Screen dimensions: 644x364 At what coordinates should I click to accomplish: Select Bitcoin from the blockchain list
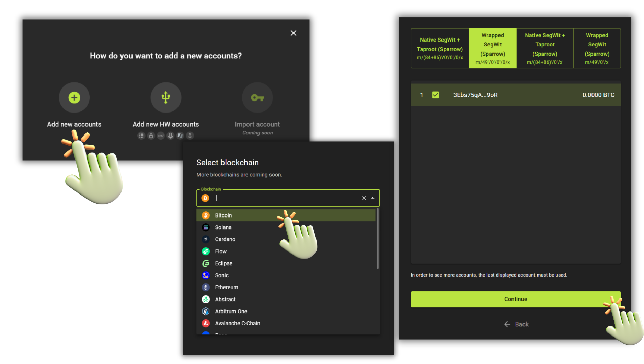[286, 215]
